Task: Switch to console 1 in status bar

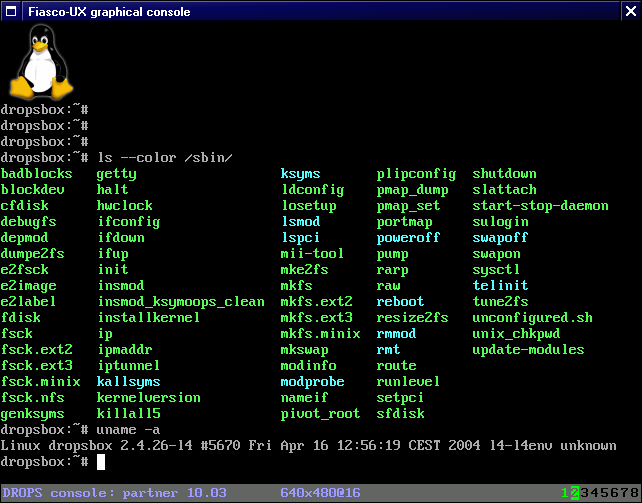Action: pyautogui.click(x=565, y=493)
